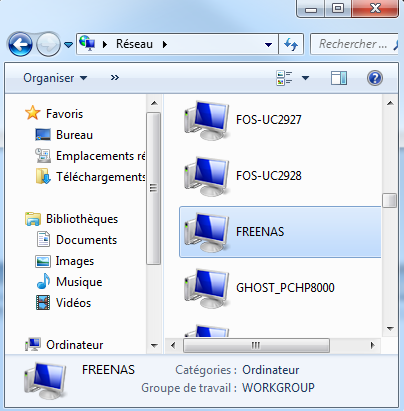Click the change view icon
404x411 pixels.
click(284, 78)
